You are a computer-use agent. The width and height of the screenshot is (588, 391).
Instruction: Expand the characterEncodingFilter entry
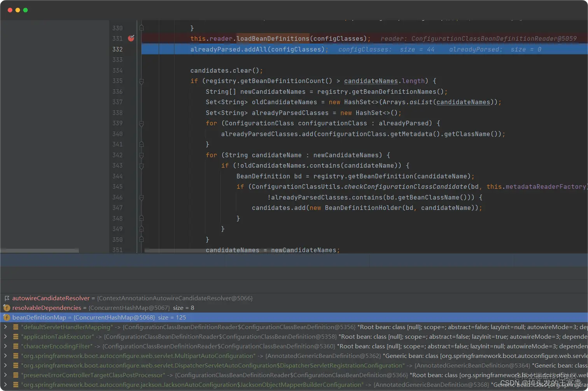(x=5, y=346)
